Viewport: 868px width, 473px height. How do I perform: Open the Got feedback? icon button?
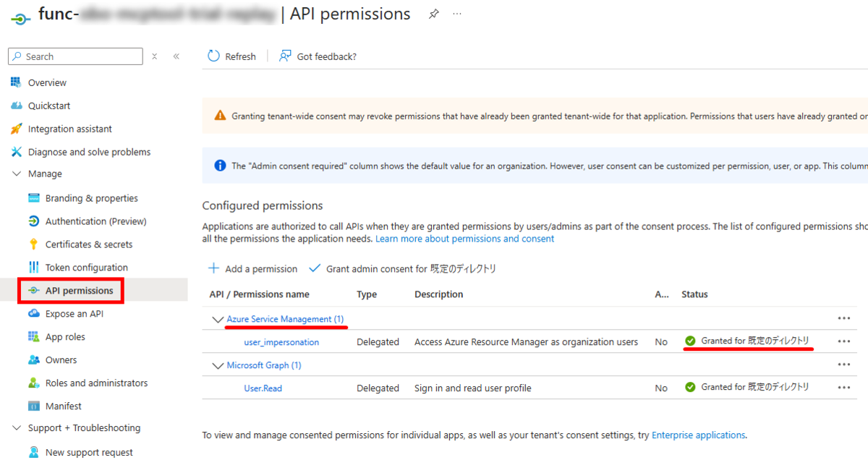point(286,56)
